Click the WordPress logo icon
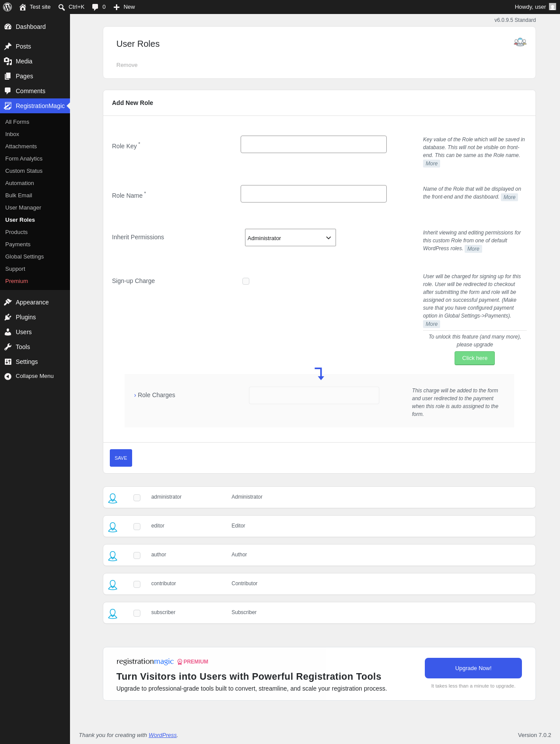560x744 pixels. (x=7, y=7)
